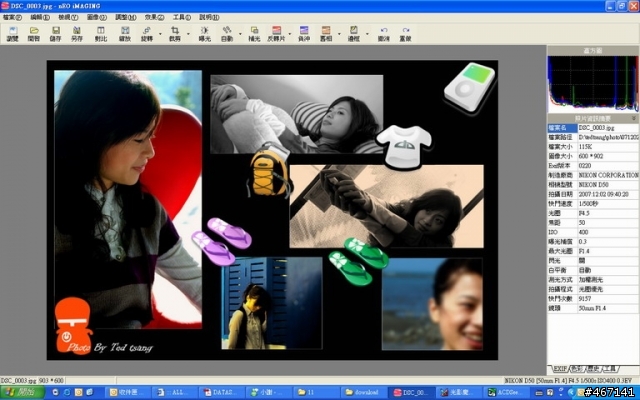Open the 曝光 exposure tool
This screenshot has width=640, height=400.
[204, 34]
